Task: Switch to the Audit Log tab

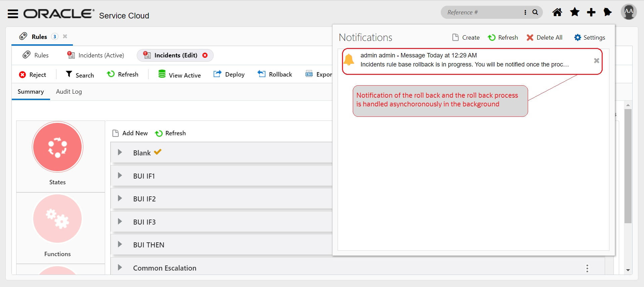Action: pos(69,92)
